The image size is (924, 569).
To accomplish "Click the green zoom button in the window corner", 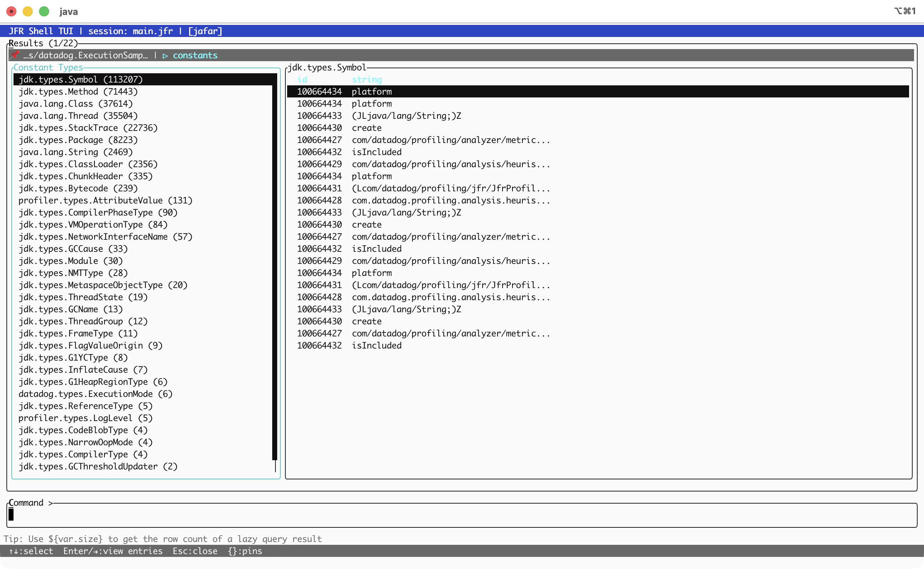I will [x=44, y=12].
